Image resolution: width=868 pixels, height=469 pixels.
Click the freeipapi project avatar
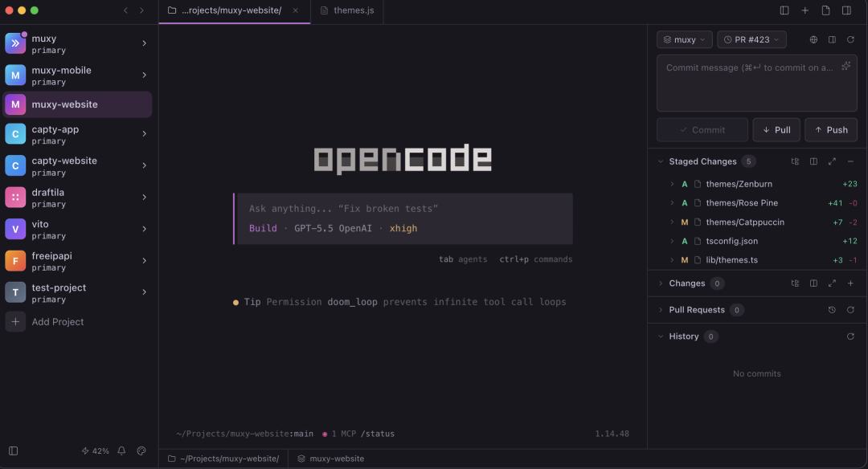click(15, 261)
